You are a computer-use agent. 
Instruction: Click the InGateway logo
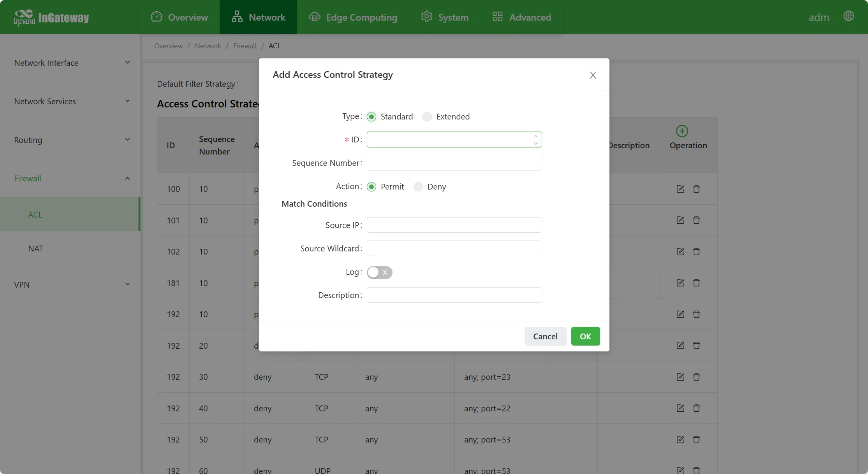coord(51,18)
